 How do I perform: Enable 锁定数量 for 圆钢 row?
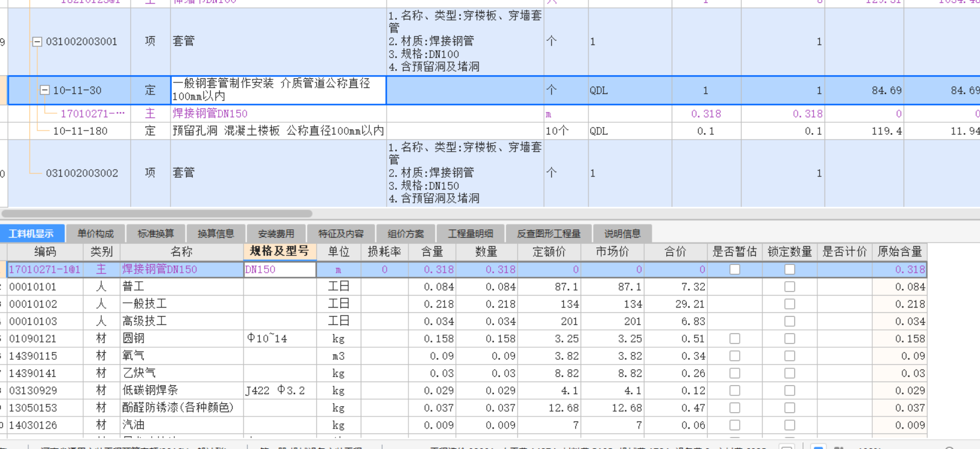(x=790, y=339)
